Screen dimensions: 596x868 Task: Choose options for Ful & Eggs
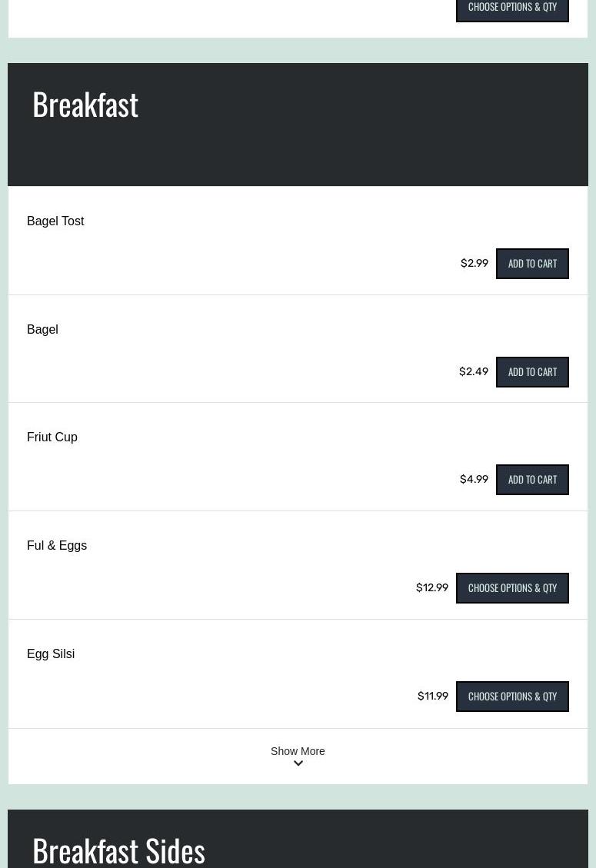[x=512, y=588]
